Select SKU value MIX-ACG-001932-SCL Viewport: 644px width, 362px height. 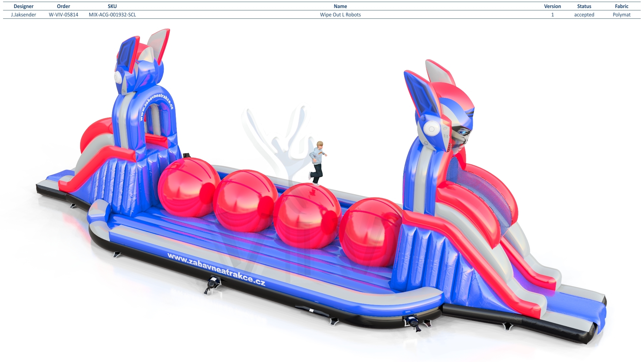(112, 15)
